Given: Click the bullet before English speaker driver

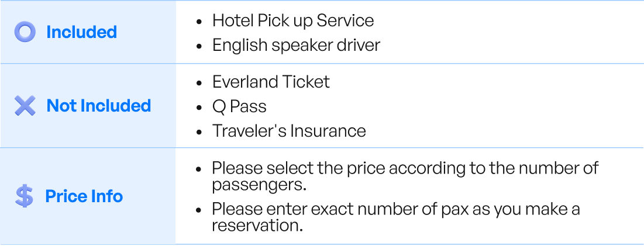Looking at the screenshot, I should click(200, 46).
